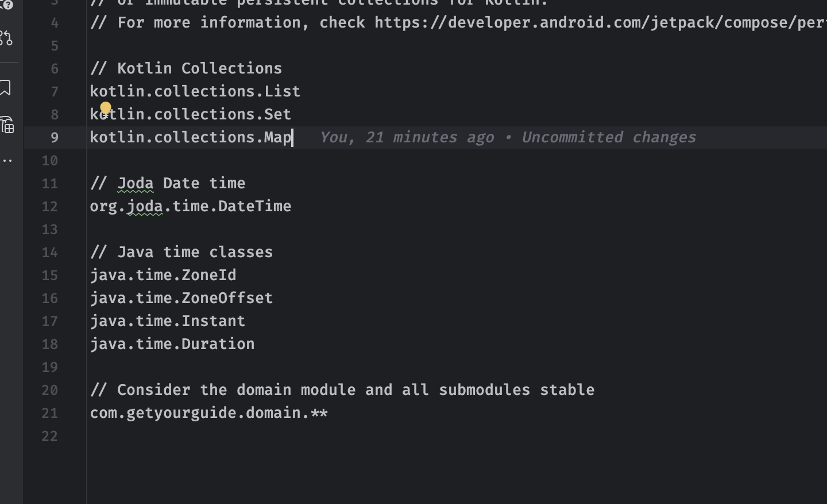Place cursor on kotlin.collections.List line
This screenshot has width=827, height=504.
pyautogui.click(x=195, y=91)
